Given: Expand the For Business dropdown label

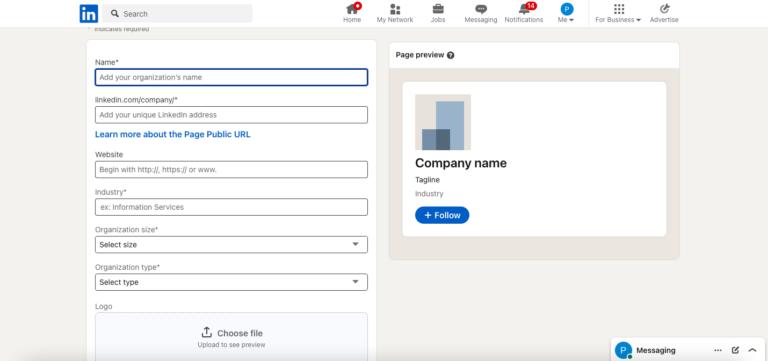Looking at the screenshot, I should pyautogui.click(x=618, y=20).
